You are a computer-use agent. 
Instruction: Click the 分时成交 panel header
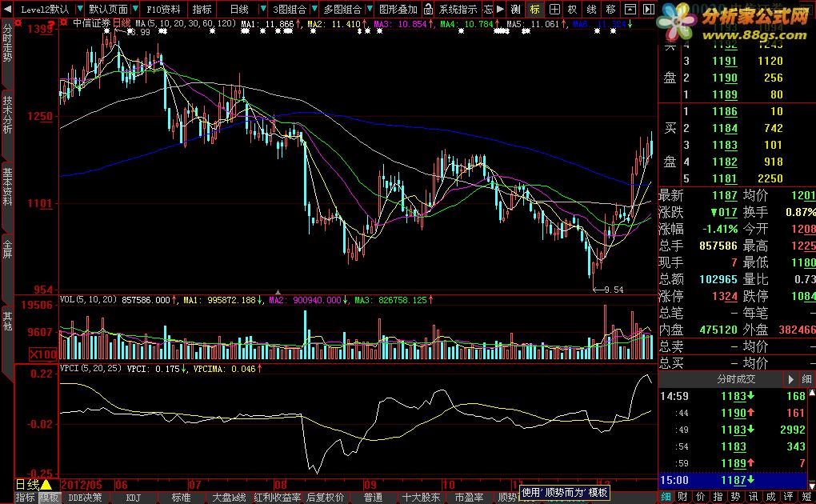coord(736,379)
